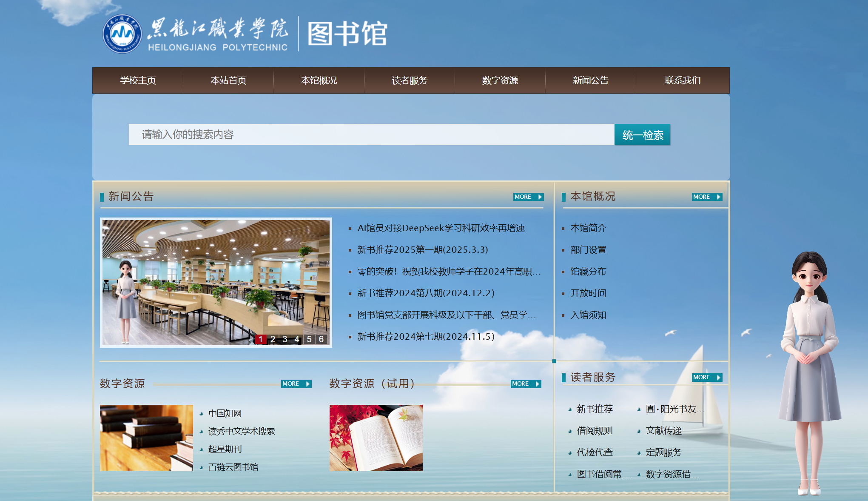Open MORE arrow in 读者服务 section
Image resolution: width=868 pixels, height=501 pixels.
[707, 377]
